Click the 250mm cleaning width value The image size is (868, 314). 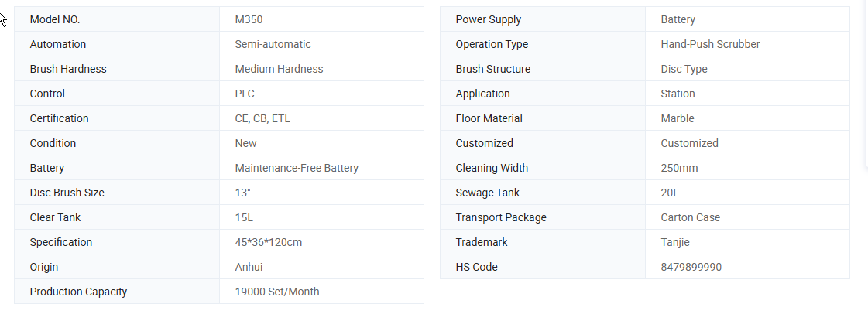pos(679,168)
